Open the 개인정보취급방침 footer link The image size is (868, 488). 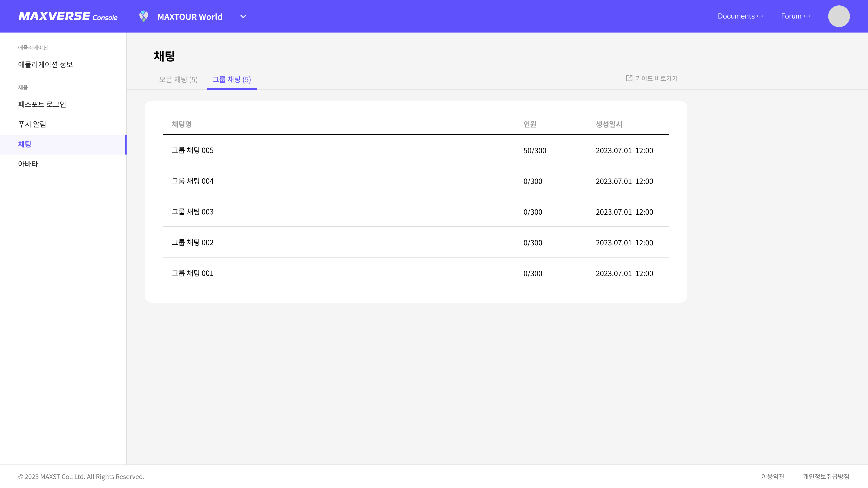click(826, 476)
